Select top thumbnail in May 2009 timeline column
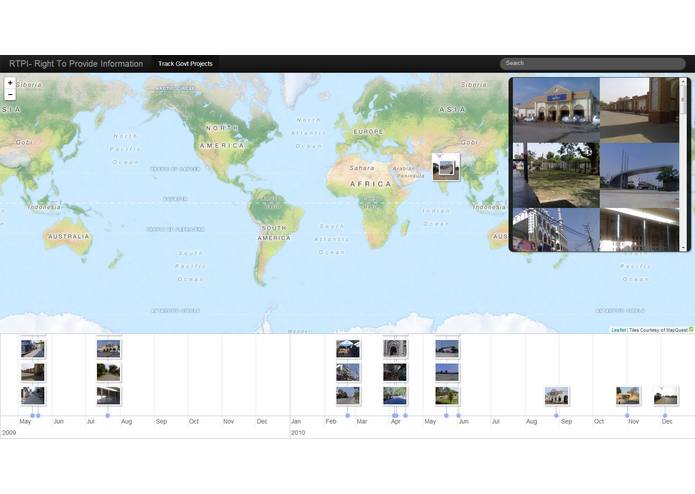Image resolution: width=695 pixels, height=494 pixels. [x=33, y=349]
